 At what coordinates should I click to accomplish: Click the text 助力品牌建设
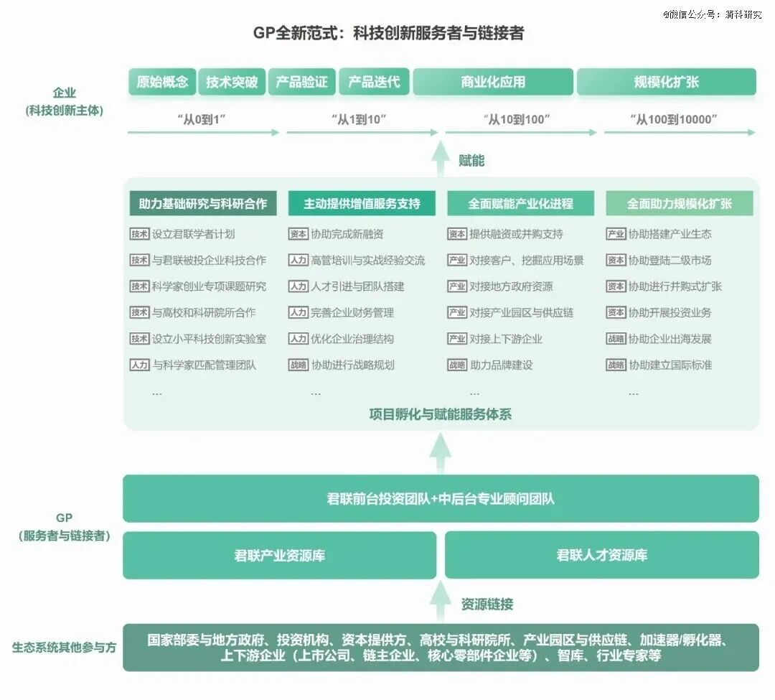pyautogui.click(x=502, y=365)
